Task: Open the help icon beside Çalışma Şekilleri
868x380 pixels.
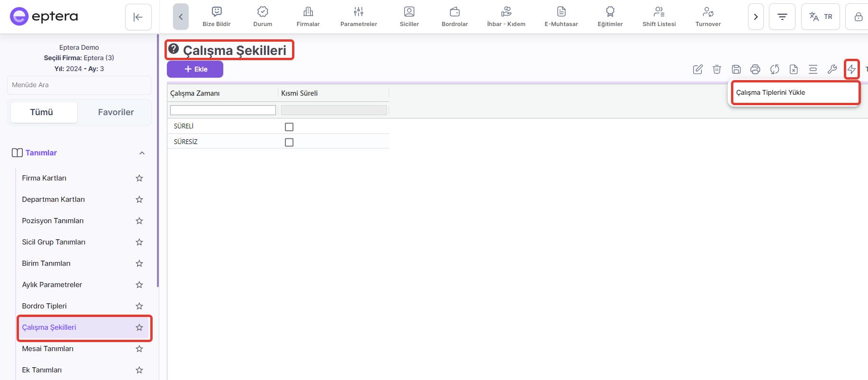Action: [174, 49]
